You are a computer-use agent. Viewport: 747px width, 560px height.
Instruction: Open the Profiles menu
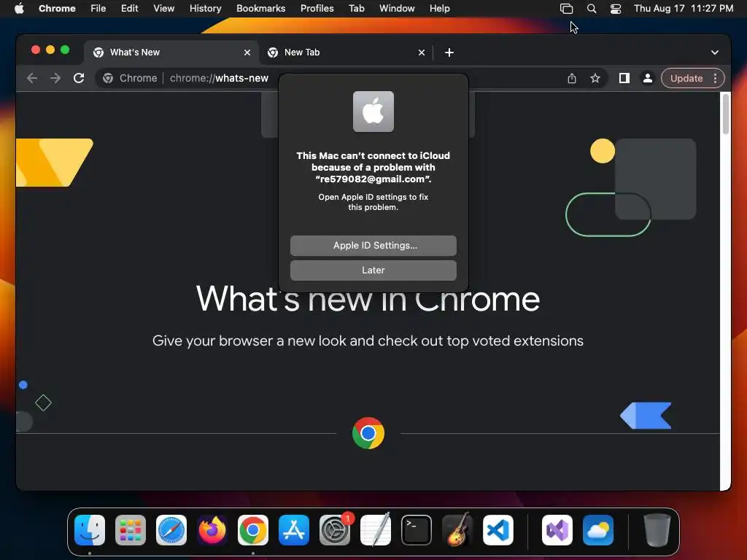click(317, 9)
